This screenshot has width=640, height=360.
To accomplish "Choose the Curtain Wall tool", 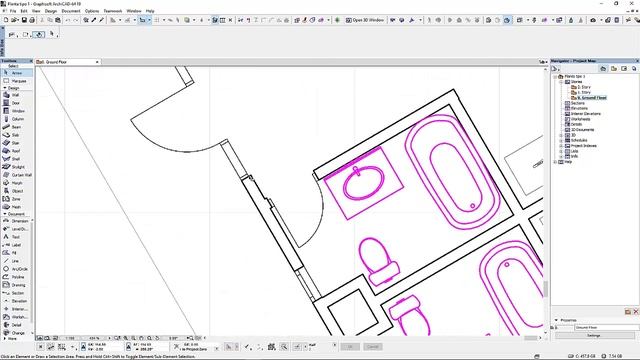I will (x=17, y=175).
